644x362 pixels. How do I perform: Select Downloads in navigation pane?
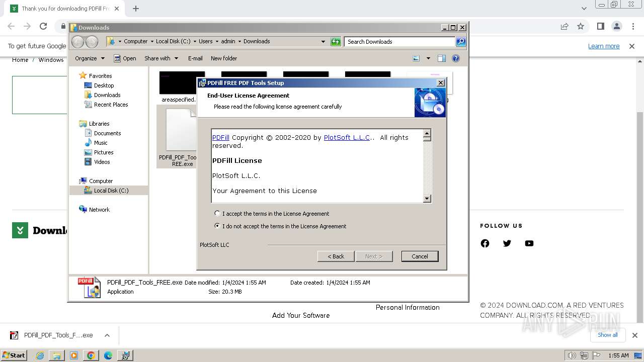click(x=107, y=95)
